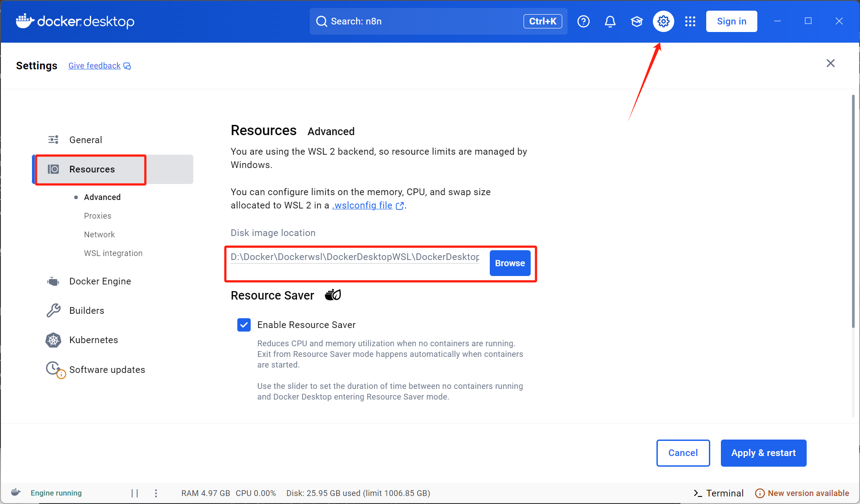Screen dimensions: 860x504
Task: Click Apply & restart
Action: [x=764, y=453]
